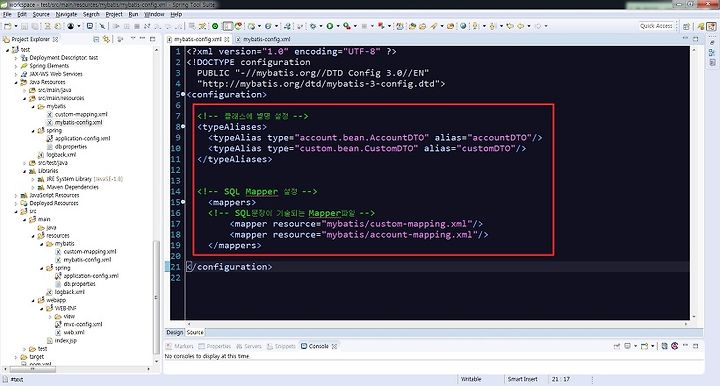Open the Markers view tab
720x386 pixels.
[x=180, y=346]
